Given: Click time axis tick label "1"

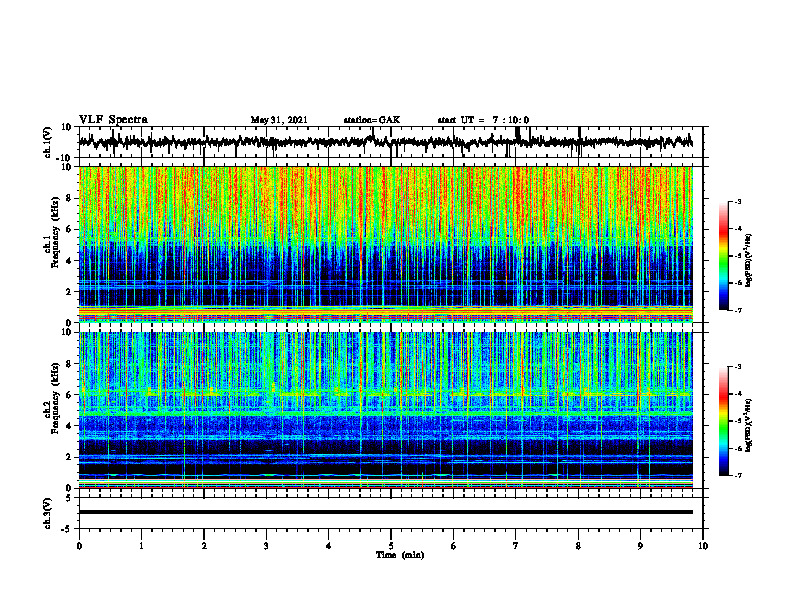Looking at the screenshot, I should pyautogui.click(x=141, y=546).
